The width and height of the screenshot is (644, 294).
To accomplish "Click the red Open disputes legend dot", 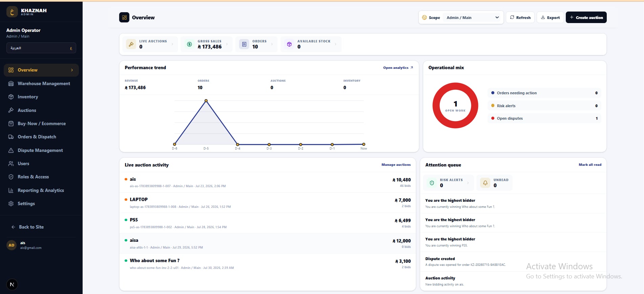I will click(493, 118).
